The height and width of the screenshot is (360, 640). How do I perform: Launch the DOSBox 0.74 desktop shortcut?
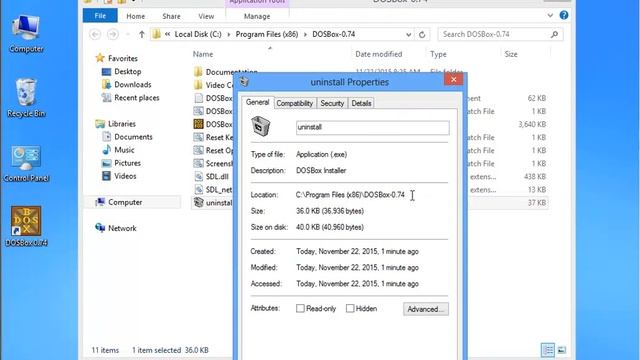(26, 227)
